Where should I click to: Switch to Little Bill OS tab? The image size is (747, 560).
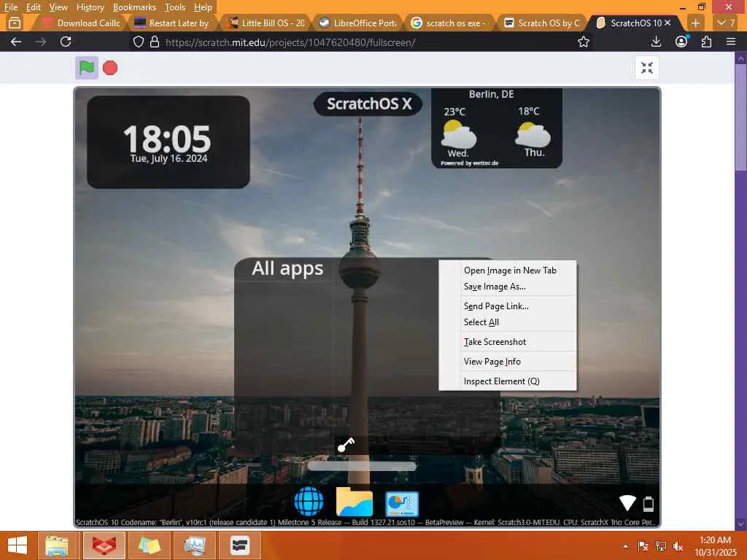coord(265,23)
